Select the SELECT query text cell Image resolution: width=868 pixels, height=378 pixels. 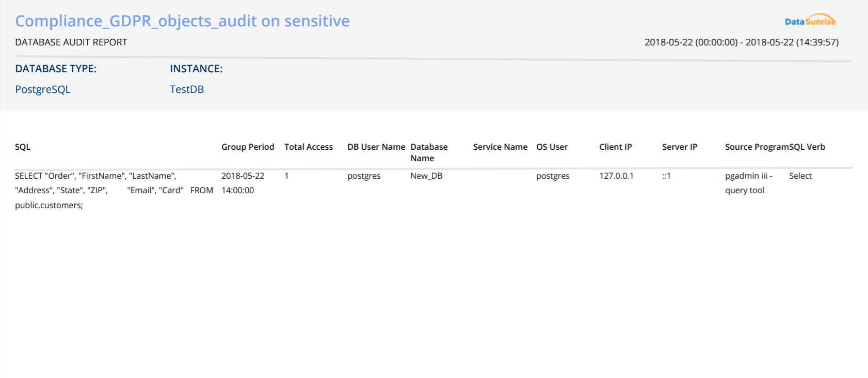click(x=114, y=190)
